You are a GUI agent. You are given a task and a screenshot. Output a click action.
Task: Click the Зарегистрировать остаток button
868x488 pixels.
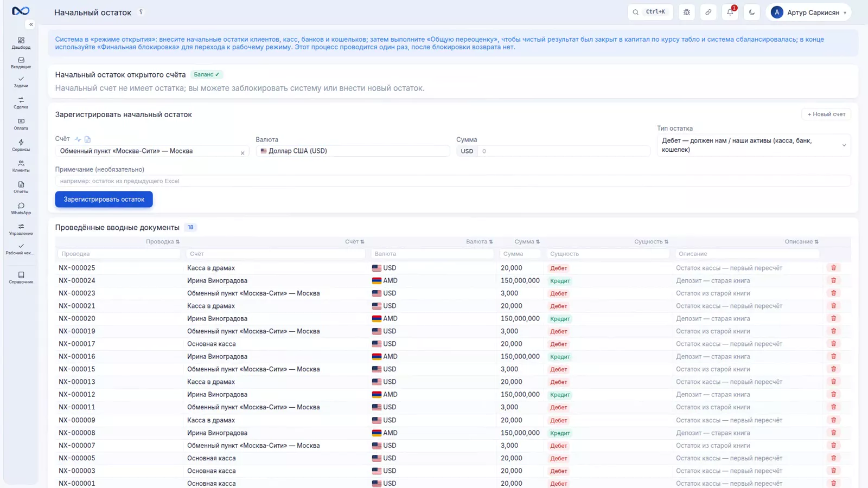(x=104, y=200)
